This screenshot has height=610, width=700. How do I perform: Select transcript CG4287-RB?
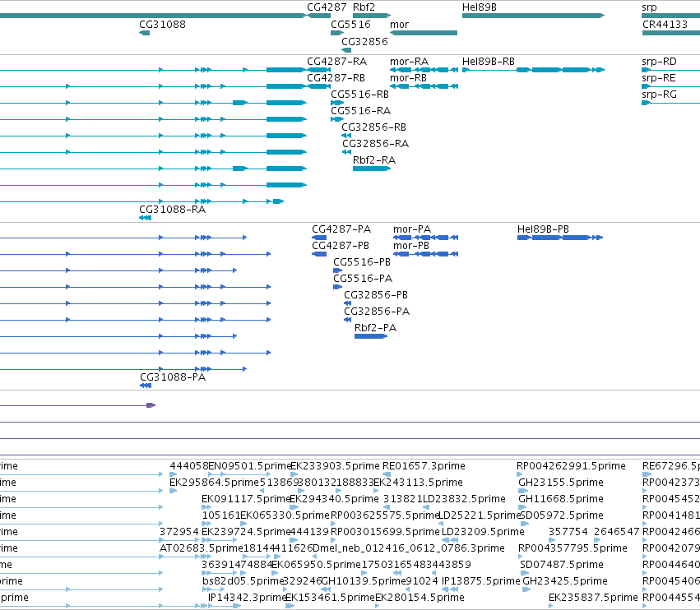[336, 77]
